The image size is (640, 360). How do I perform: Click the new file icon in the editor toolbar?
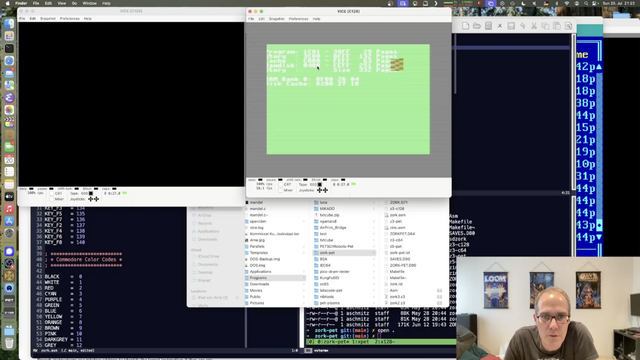pos(465,26)
